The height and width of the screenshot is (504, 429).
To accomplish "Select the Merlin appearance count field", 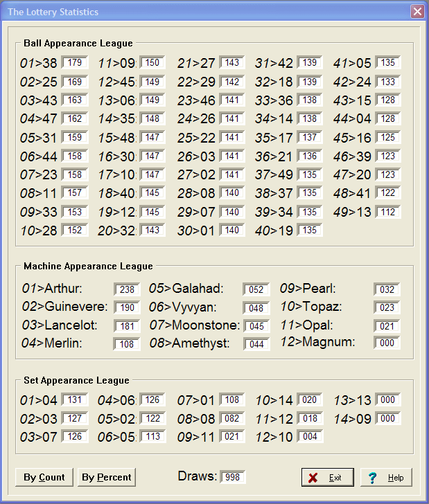I will click(x=128, y=343).
